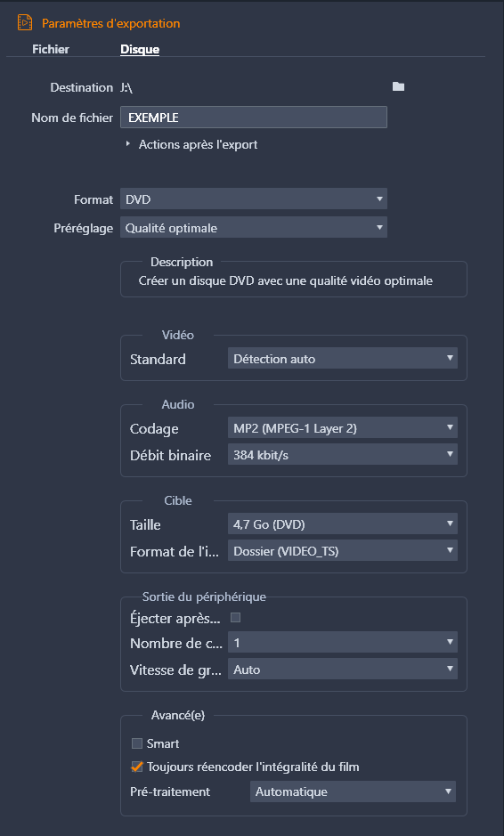Open the Pré-traitement Automatique dropdown
Viewport: 504px width, 836px height.
353,791
